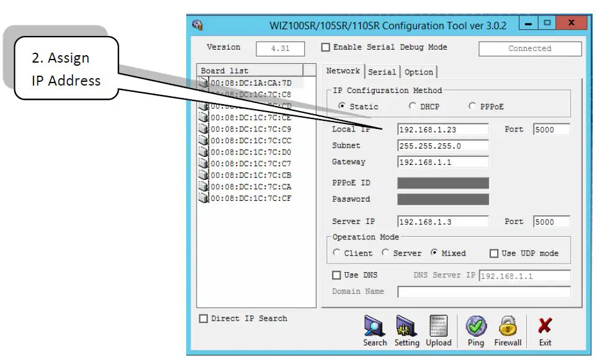Viewport: 602px width, 364px height.
Task: Select the Static IP configuration method
Action: pyautogui.click(x=342, y=106)
